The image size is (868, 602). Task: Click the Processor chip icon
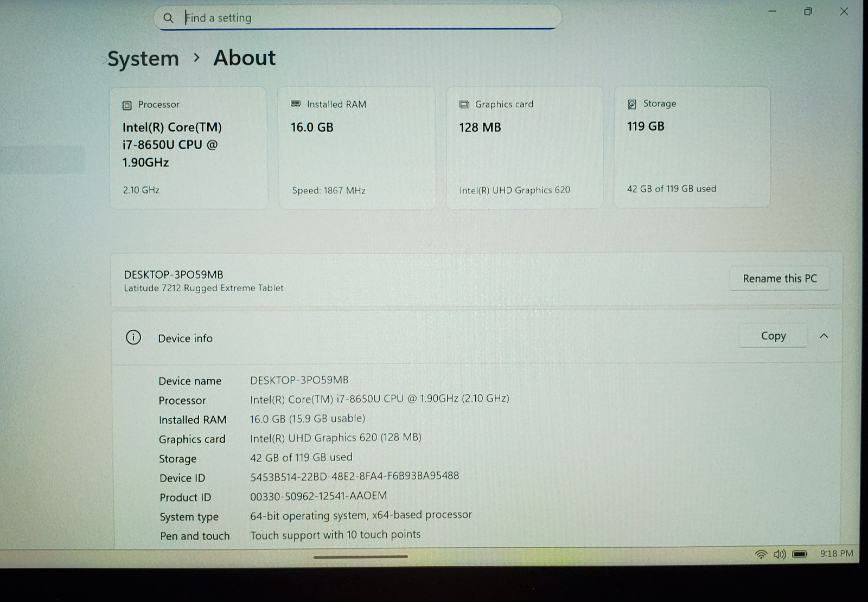click(x=127, y=105)
